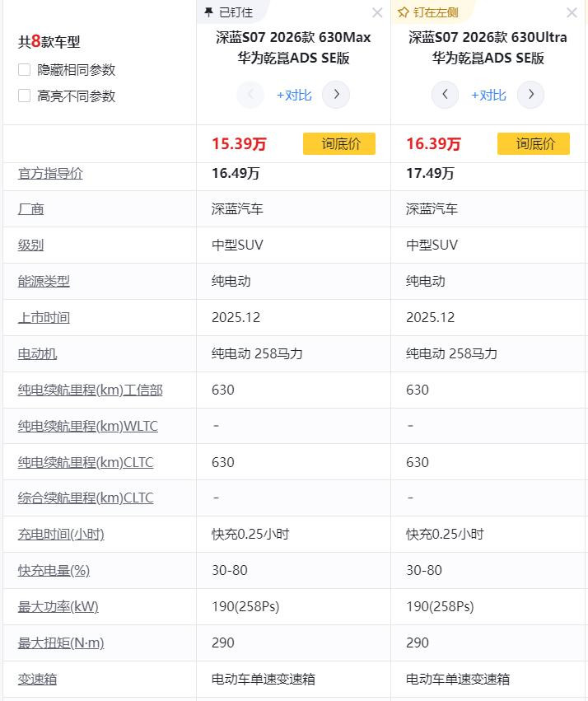Close the 630Max comparison column

[x=377, y=12]
